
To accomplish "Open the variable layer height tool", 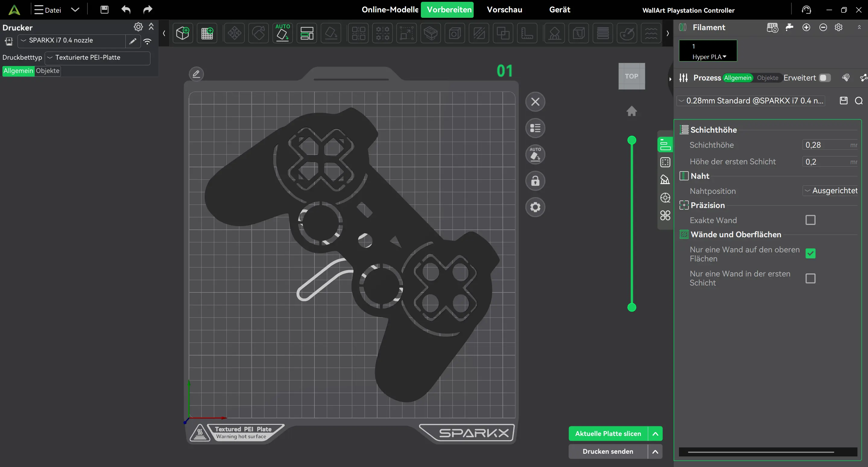I will 603,33.
